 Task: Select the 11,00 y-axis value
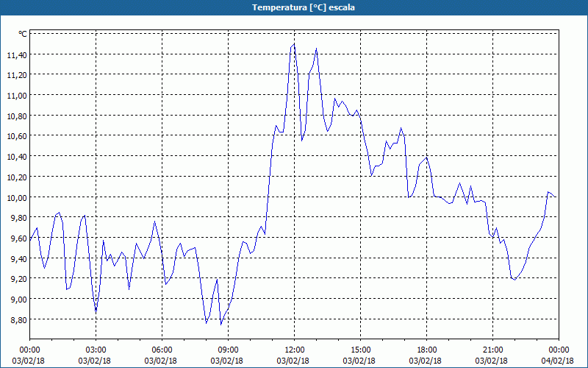click(x=17, y=96)
